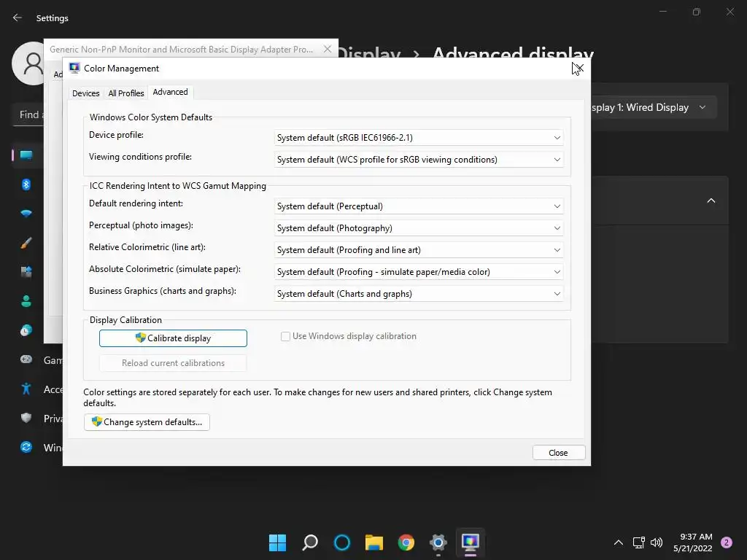Open Accounts icon in Settings sidebar

point(26,301)
